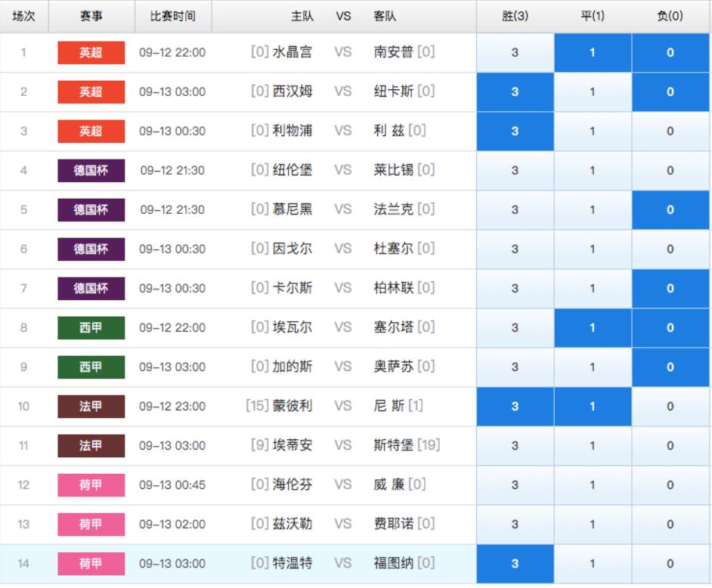The image size is (712, 588).
Task: Deselect loss (0) for match 7 卡尔斯 vs 柏林联
Action: pyautogui.click(x=670, y=288)
